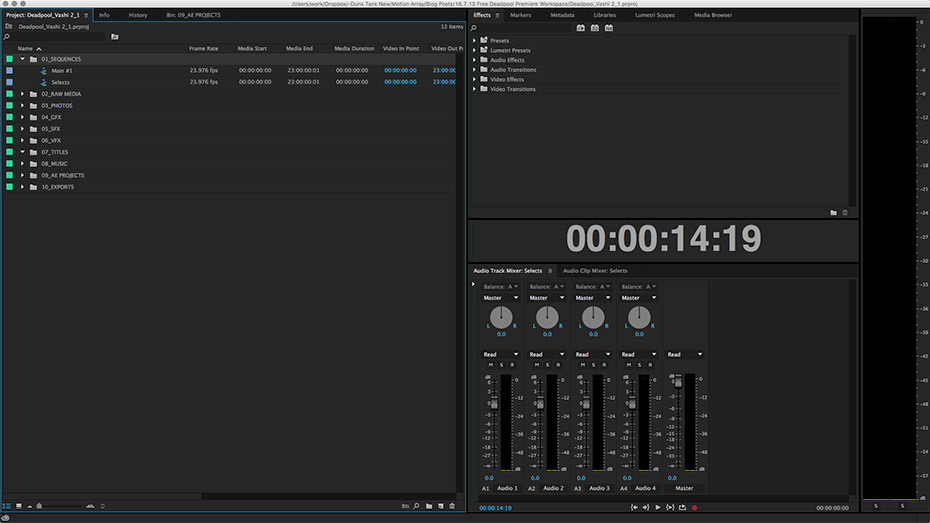The width and height of the screenshot is (930, 523).
Task: Delete selected item with project trash icon
Action: [452, 506]
